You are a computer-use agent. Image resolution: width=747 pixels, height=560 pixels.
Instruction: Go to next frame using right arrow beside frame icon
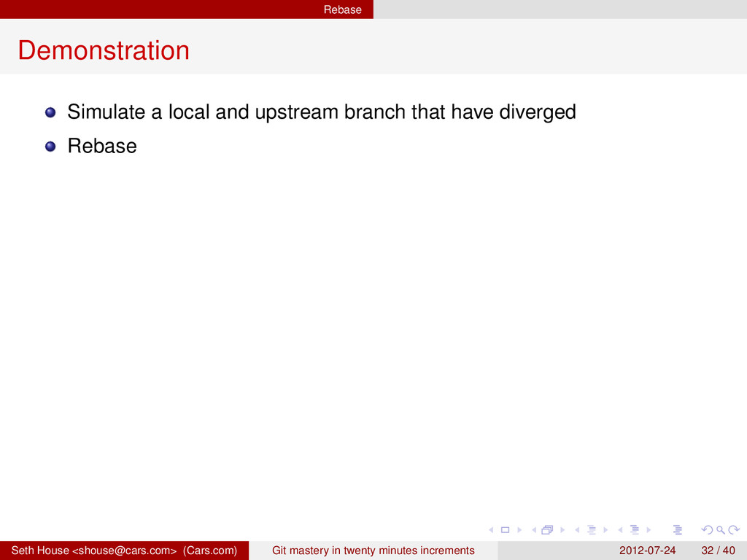[x=562, y=530]
